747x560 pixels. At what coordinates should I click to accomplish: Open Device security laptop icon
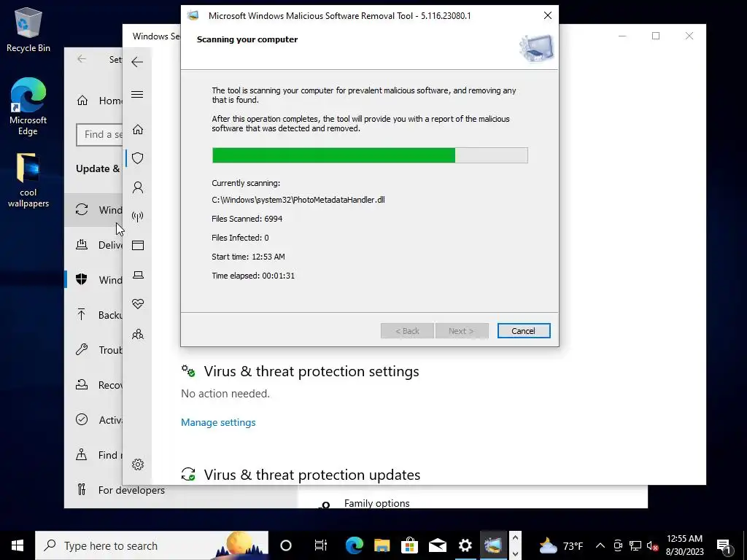pyautogui.click(x=138, y=275)
